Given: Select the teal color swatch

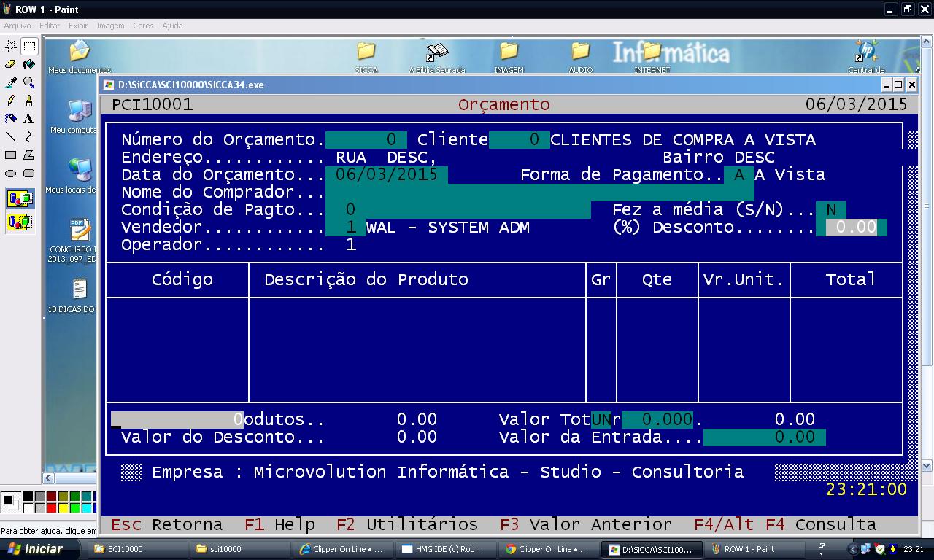Looking at the screenshot, I should [x=86, y=497].
